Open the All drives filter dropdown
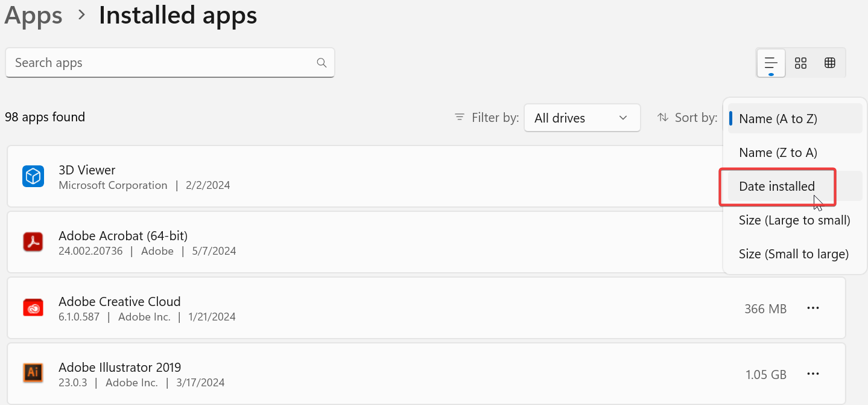 (x=582, y=118)
